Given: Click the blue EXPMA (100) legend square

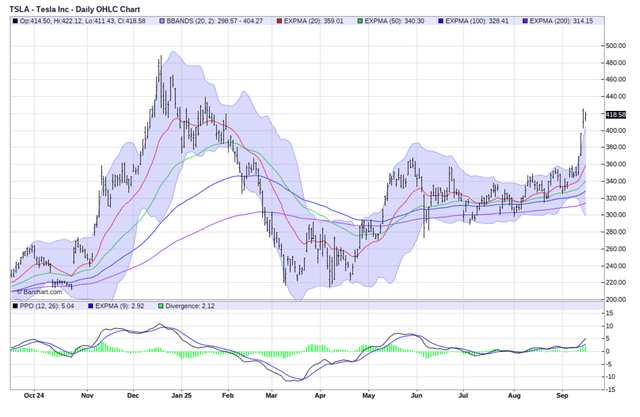Looking at the screenshot, I should (x=441, y=21).
